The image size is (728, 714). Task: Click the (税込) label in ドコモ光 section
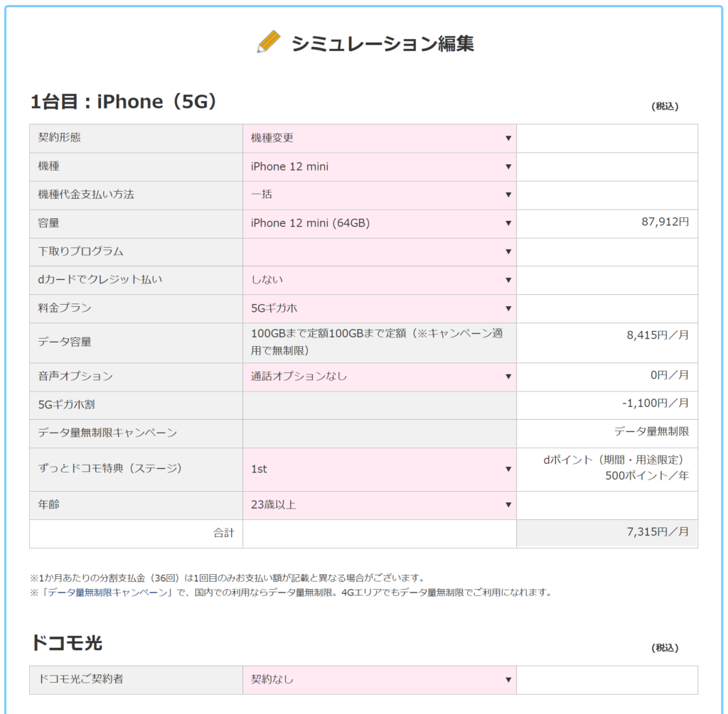coord(665,648)
